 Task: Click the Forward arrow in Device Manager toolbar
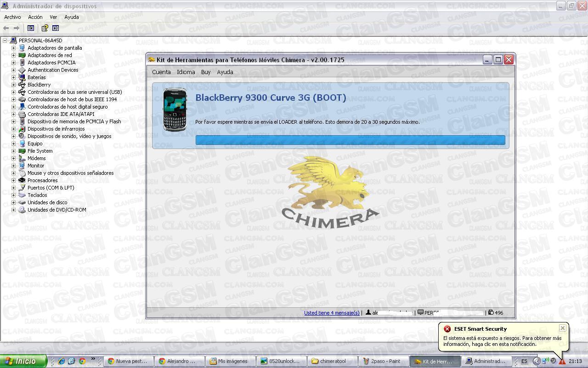point(16,28)
